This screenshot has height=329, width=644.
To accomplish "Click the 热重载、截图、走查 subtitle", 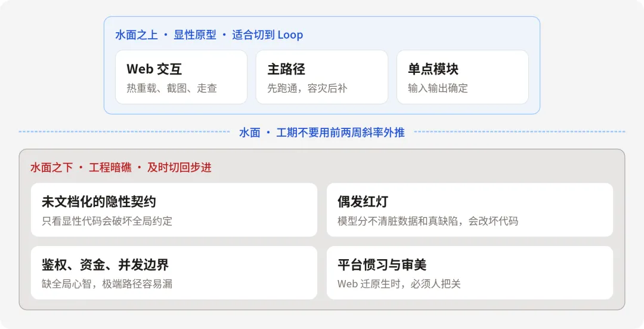I will (172, 88).
